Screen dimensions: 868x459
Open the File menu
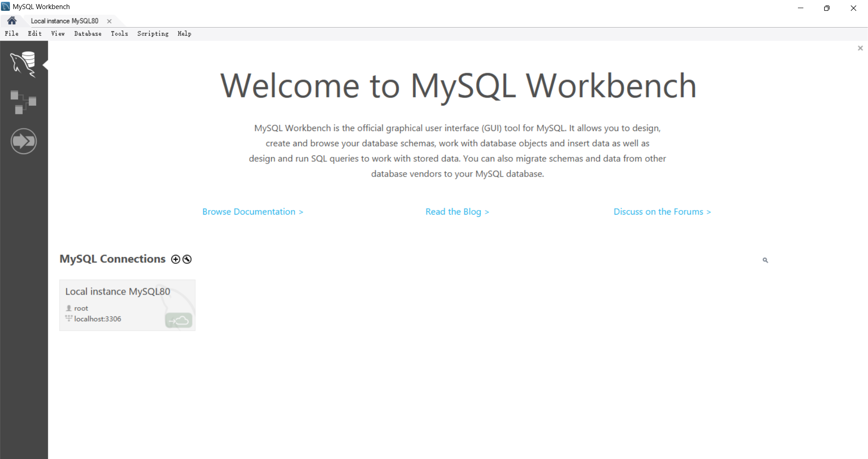coord(12,34)
